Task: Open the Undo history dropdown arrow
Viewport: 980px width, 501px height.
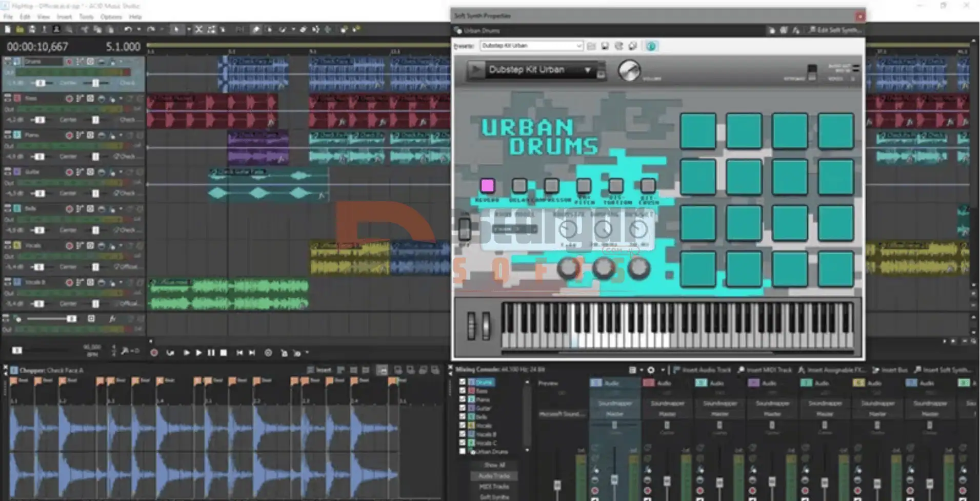Action: 138,30
